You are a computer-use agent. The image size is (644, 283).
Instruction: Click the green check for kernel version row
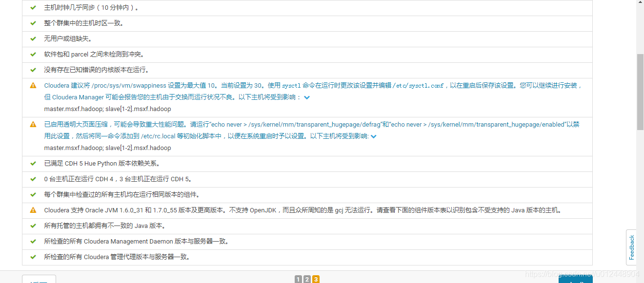coord(33,70)
